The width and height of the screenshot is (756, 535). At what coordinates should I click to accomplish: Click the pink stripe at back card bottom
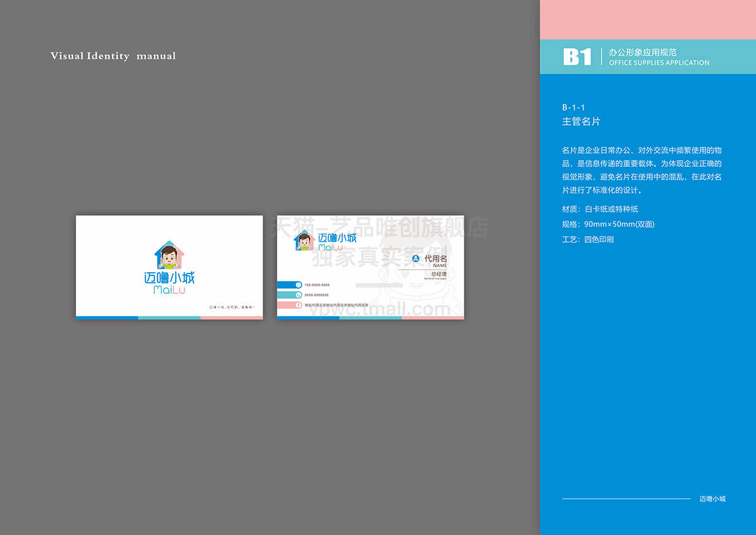click(432, 318)
